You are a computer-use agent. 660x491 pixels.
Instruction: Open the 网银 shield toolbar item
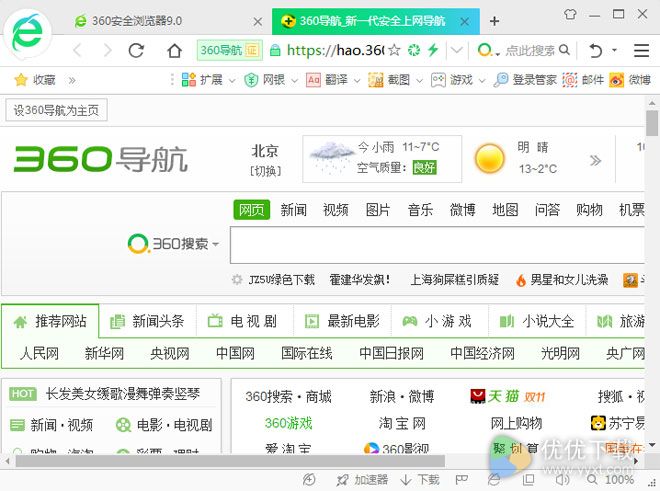[x=265, y=80]
